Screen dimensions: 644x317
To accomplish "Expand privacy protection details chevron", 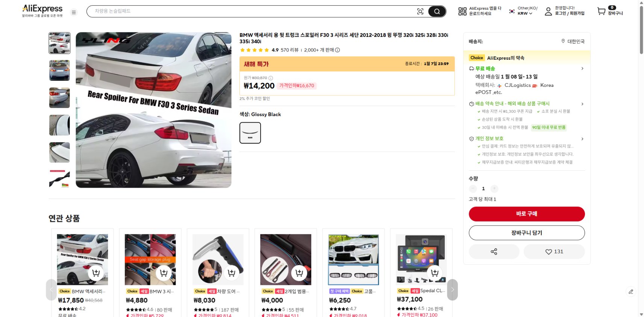I will (582, 139).
